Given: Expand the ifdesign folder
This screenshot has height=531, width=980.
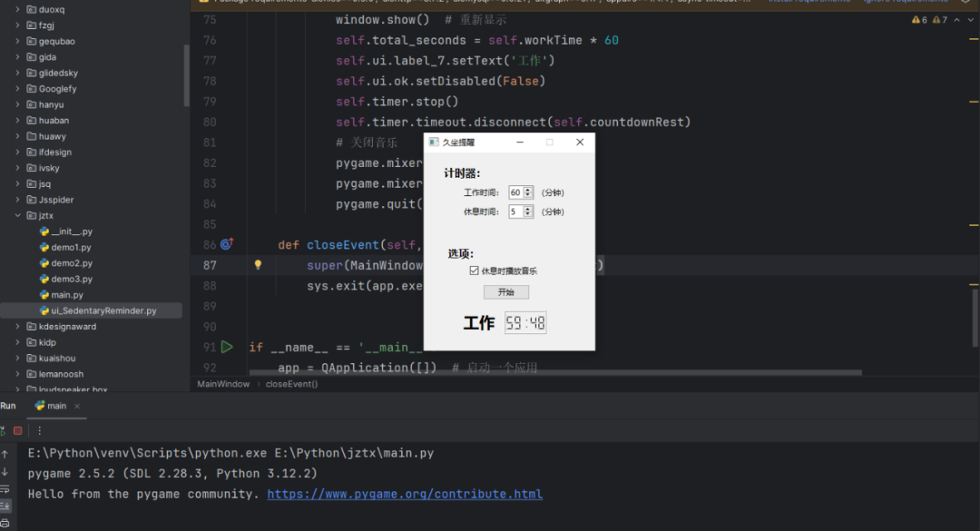Looking at the screenshot, I should pos(17,152).
